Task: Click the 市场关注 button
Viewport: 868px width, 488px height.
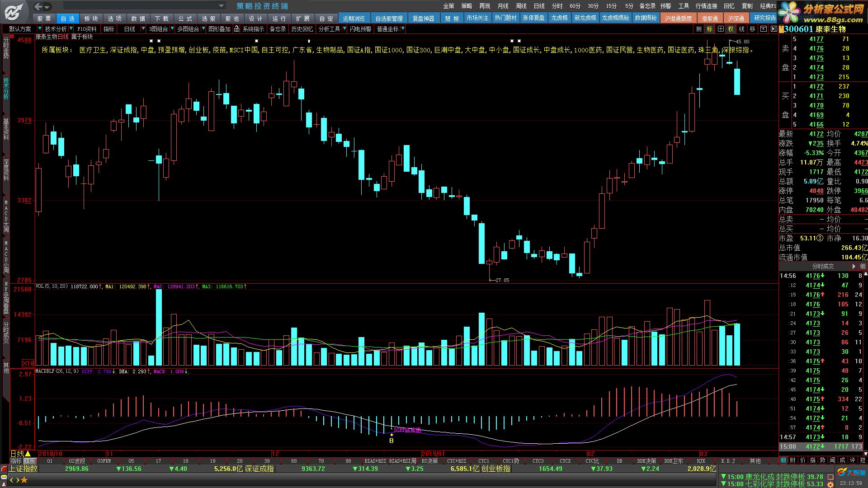Action: coord(477,18)
